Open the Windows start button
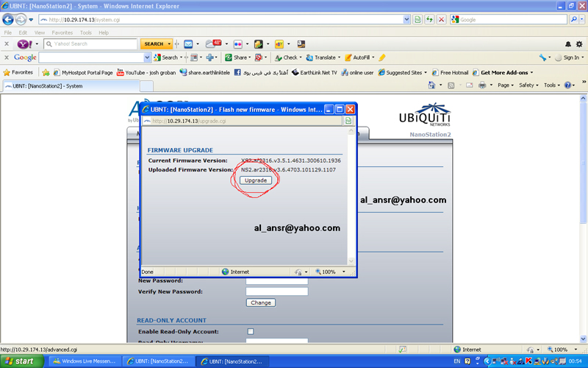588x368 pixels. click(x=21, y=361)
